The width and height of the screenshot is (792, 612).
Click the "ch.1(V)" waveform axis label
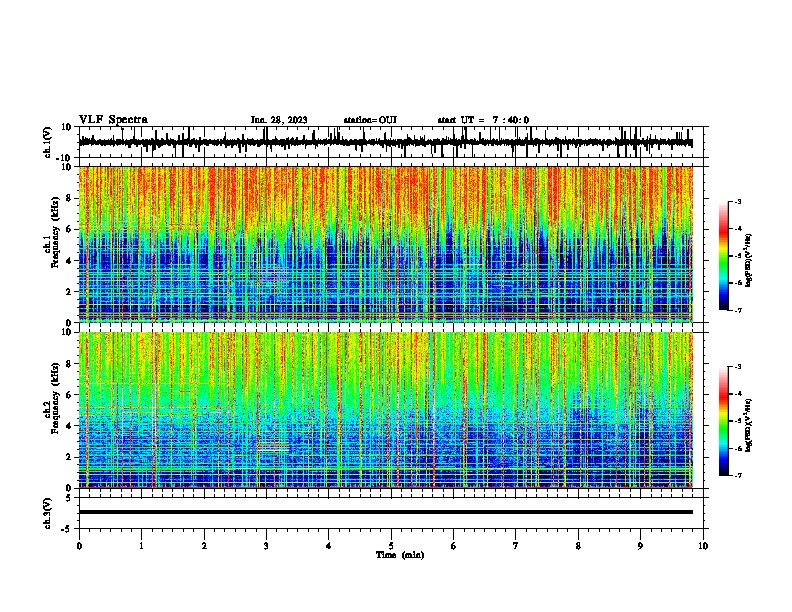click(x=48, y=142)
